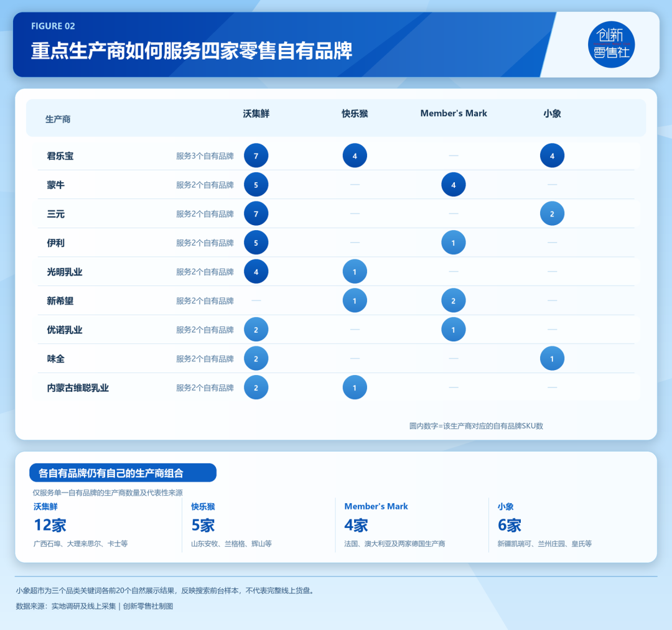Click 新希望's Member's Mark bubble showing 2

pyautogui.click(x=454, y=300)
